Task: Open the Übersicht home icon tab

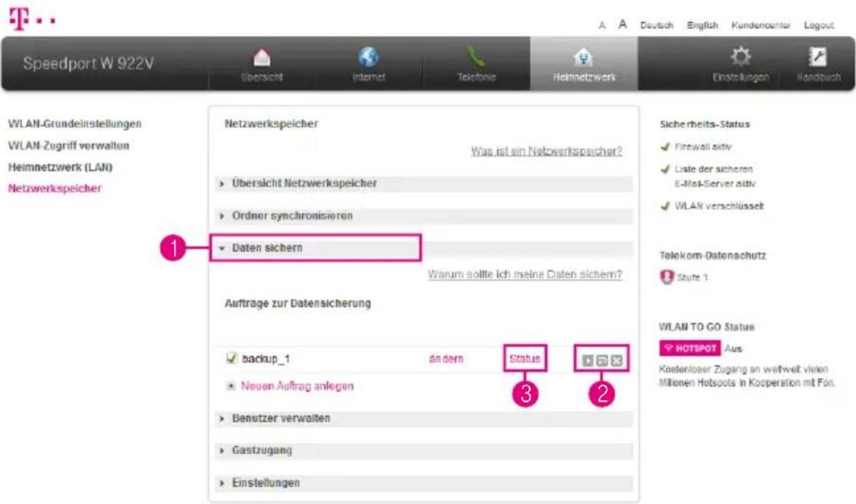Action: 262,64
